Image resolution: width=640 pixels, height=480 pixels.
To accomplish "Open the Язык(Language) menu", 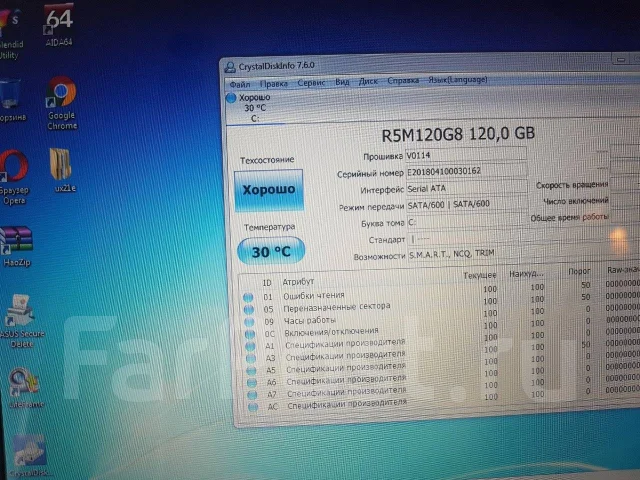I will click(x=458, y=80).
